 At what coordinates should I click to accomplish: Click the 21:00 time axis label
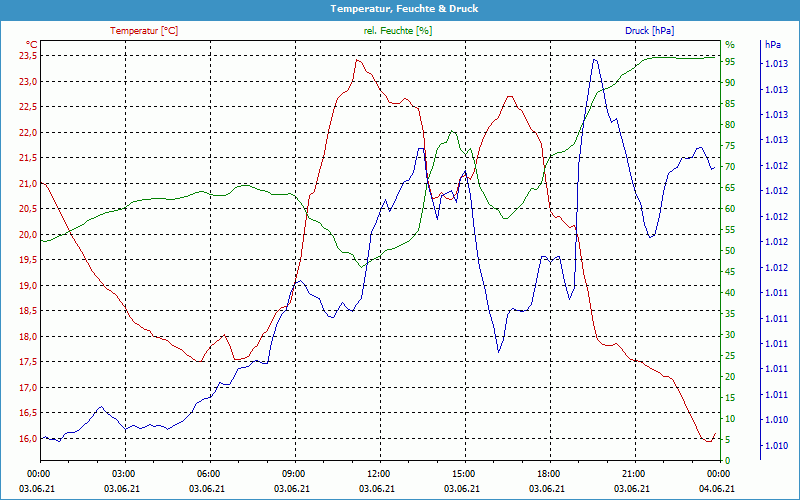[632, 473]
